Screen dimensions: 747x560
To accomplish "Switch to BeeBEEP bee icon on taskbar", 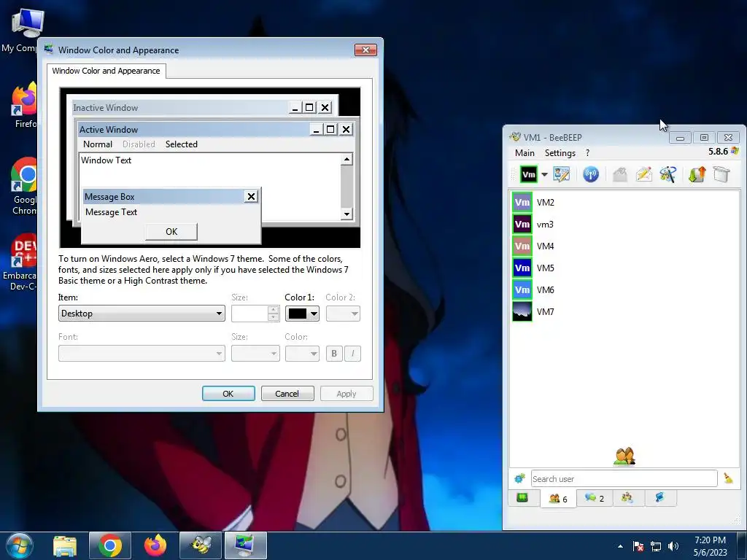I will pos(201,545).
